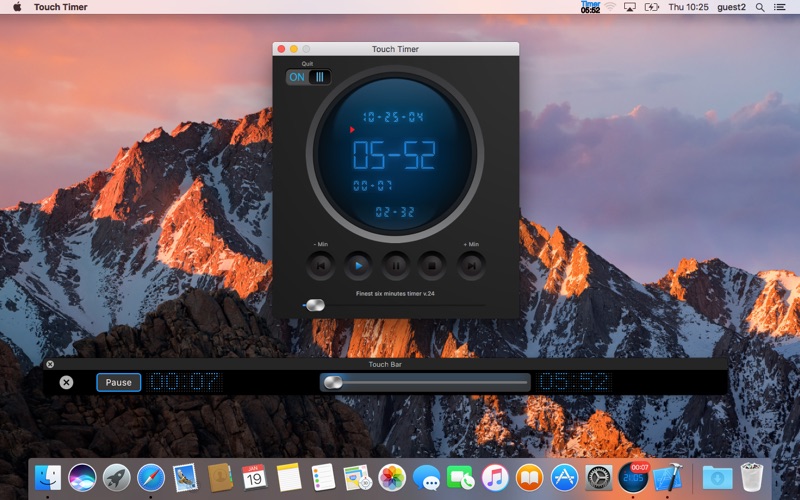Image resolution: width=800 pixels, height=500 pixels.
Task: Open the guest2 user menu
Action: click(x=731, y=7)
